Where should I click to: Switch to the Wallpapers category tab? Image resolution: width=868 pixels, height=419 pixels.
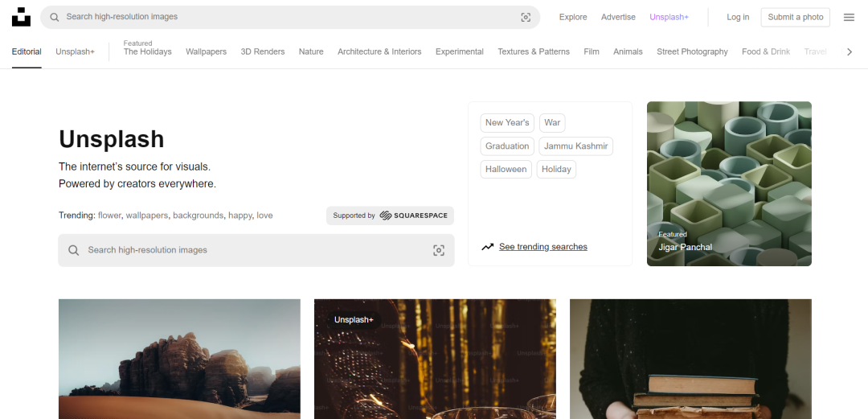pos(206,51)
